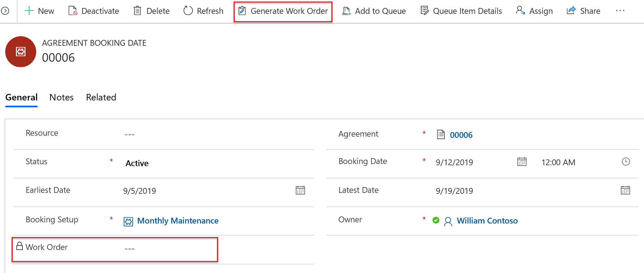Click the Earliest Date value 9/5/2019

tap(140, 191)
